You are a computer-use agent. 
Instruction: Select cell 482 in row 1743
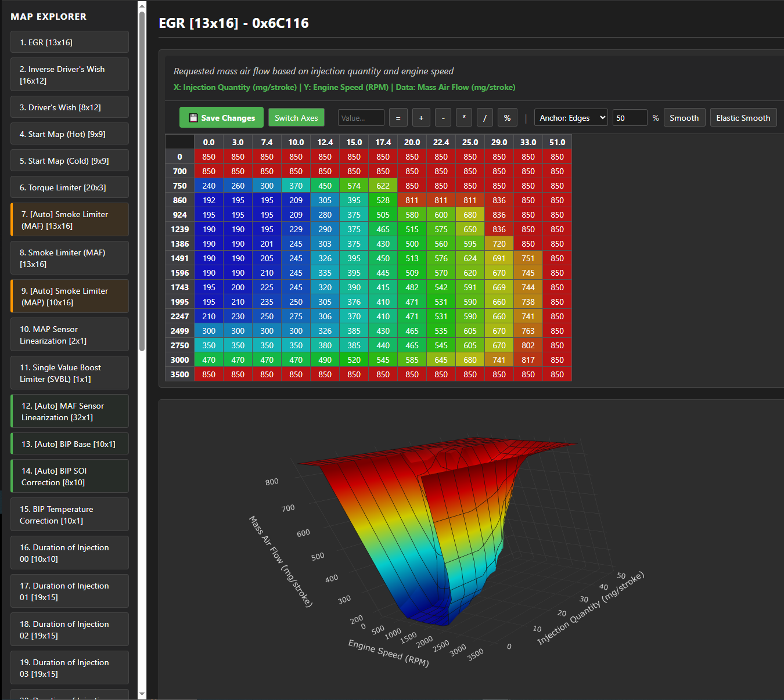tap(412, 287)
